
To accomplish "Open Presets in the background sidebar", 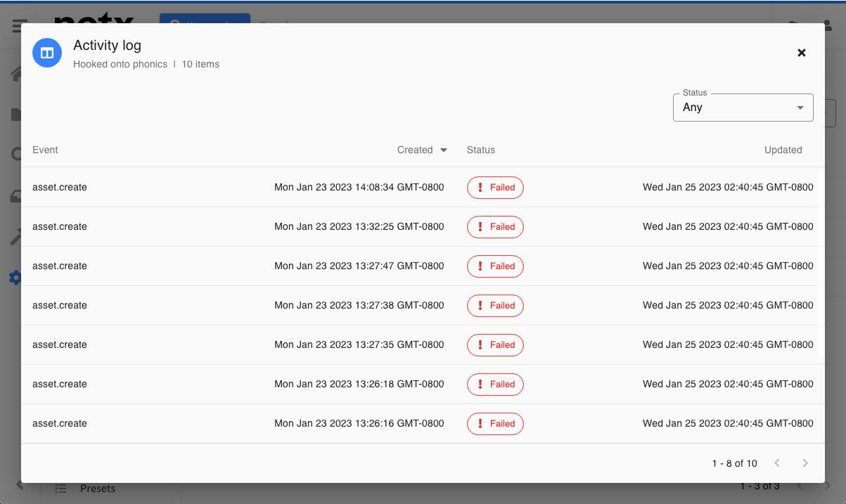I will pyautogui.click(x=98, y=489).
